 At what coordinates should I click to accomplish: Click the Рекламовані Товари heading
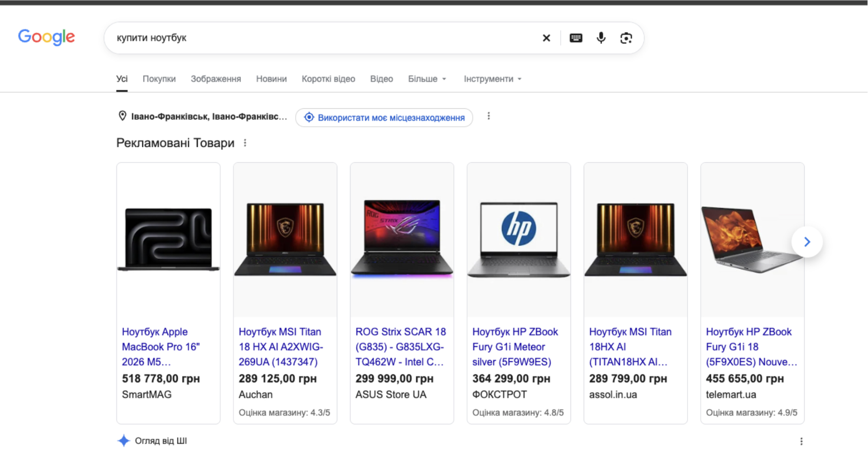(175, 143)
